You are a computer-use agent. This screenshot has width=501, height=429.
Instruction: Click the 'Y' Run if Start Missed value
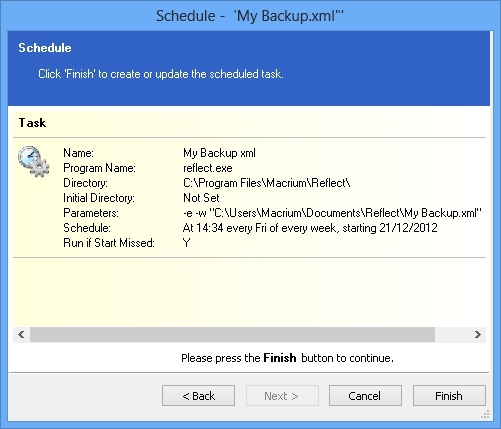pyautogui.click(x=187, y=243)
